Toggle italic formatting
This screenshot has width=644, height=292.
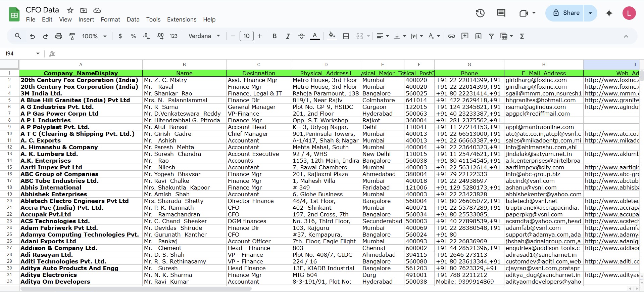(288, 36)
